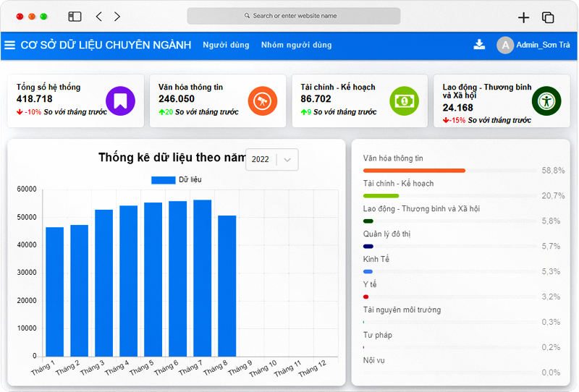Click the Search or enter website name field
Viewport: 579px width, 392px height.
tap(294, 16)
